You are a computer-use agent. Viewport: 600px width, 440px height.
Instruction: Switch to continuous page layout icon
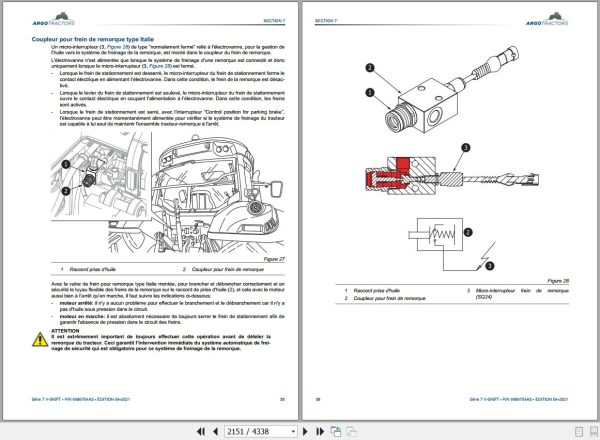[x=594, y=432]
